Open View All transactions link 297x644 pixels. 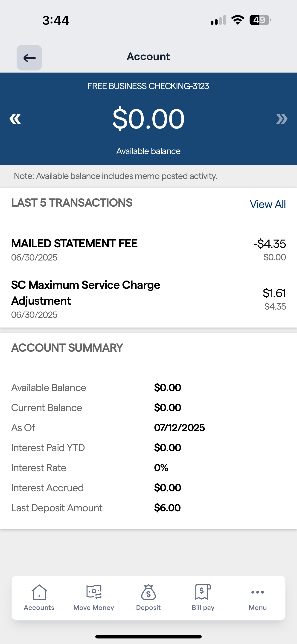(268, 204)
